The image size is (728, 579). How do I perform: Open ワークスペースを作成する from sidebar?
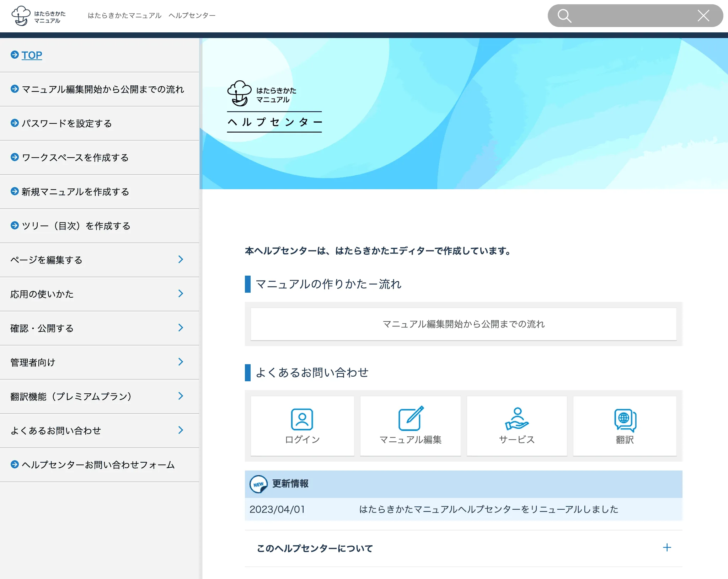point(75,158)
